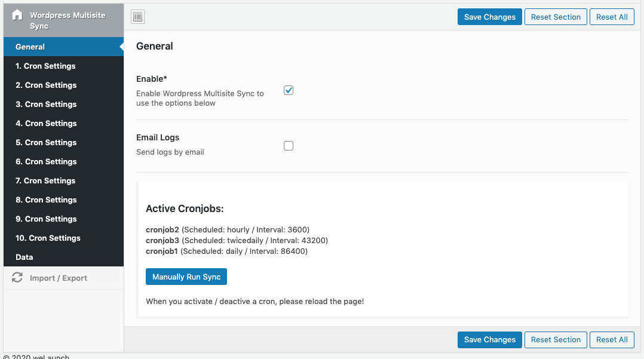Screen dimensions: 644x359
Task: Click the top Reset All button
Action: click(x=612, y=17)
